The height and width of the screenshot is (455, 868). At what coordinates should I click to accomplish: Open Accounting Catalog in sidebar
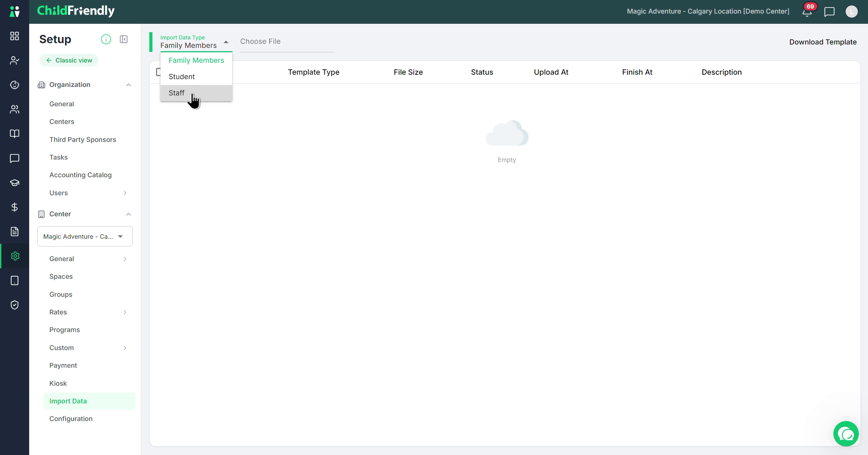tap(80, 175)
